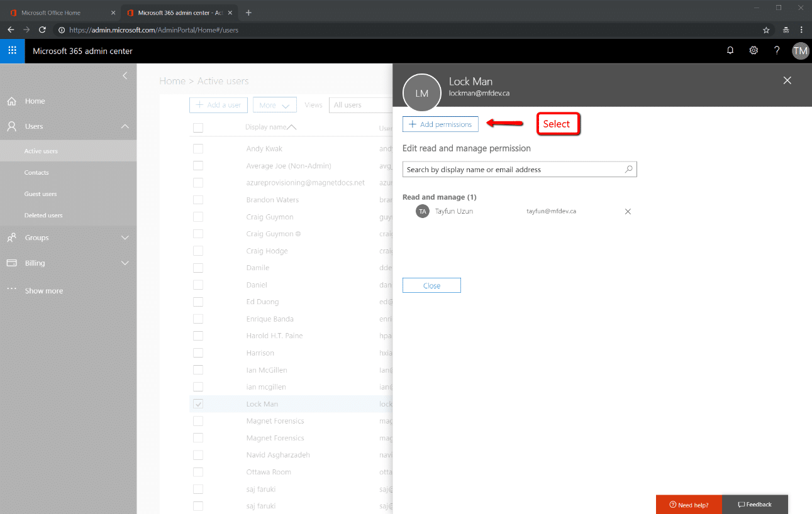Screen dimensions: 812x514
Task: Open Need help? button
Action: tap(689, 505)
